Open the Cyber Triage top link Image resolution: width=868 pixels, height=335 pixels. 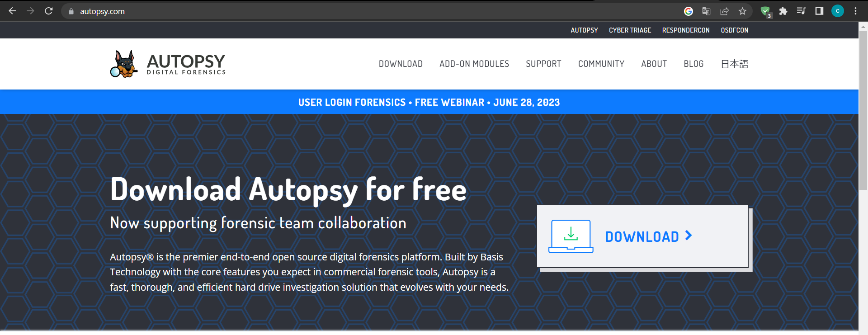(x=630, y=30)
